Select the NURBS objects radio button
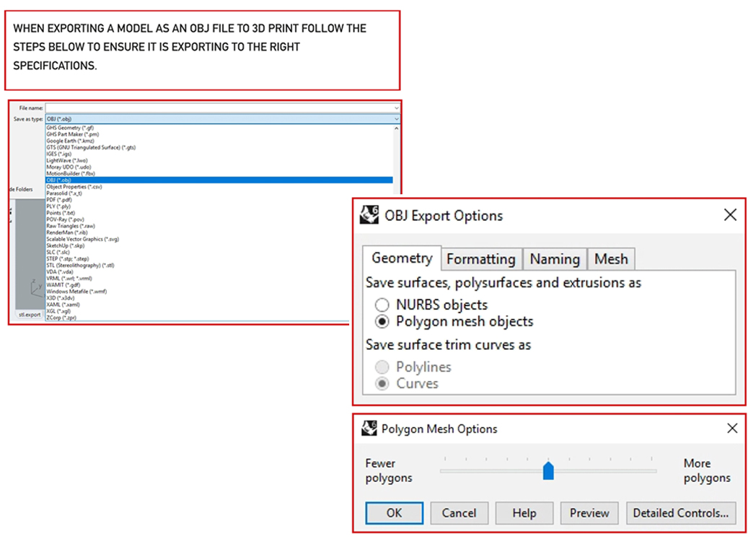 click(x=382, y=305)
